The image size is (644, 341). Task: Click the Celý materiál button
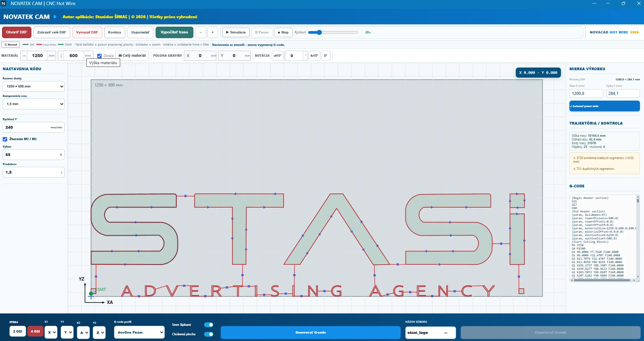point(132,56)
